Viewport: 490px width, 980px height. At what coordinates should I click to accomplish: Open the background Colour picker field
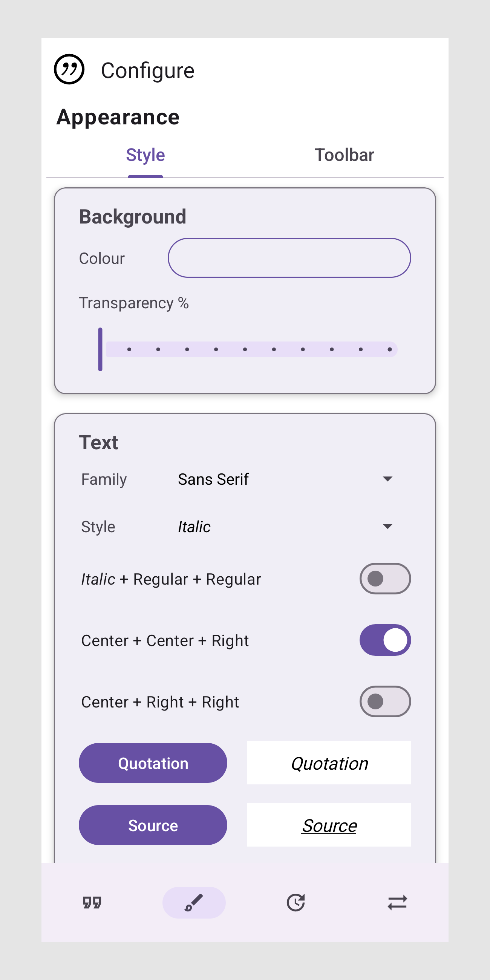coord(289,258)
